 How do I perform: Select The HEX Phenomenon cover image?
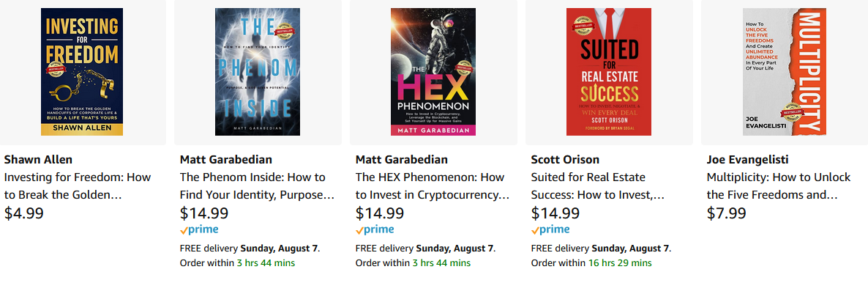pos(433,72)
